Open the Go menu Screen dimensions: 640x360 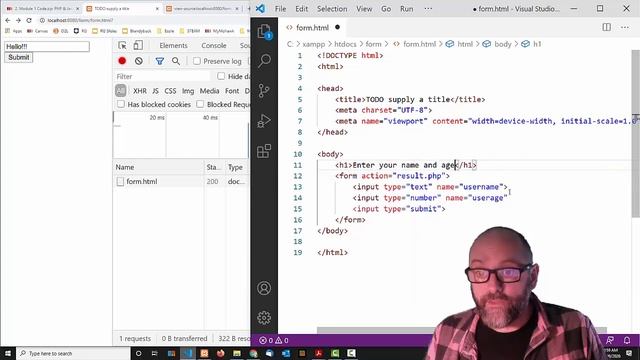(x=386, y=9)
